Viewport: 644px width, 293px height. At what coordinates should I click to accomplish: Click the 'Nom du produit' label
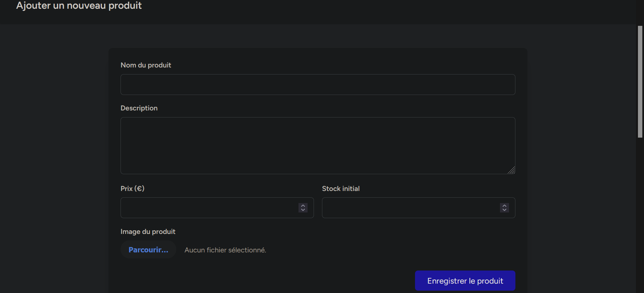146,65
